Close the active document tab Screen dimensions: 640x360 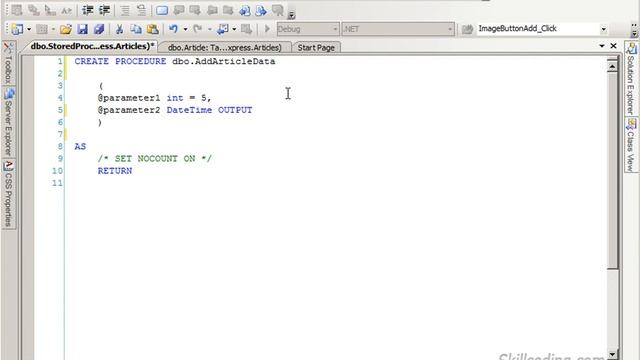[x=613, y=46]
